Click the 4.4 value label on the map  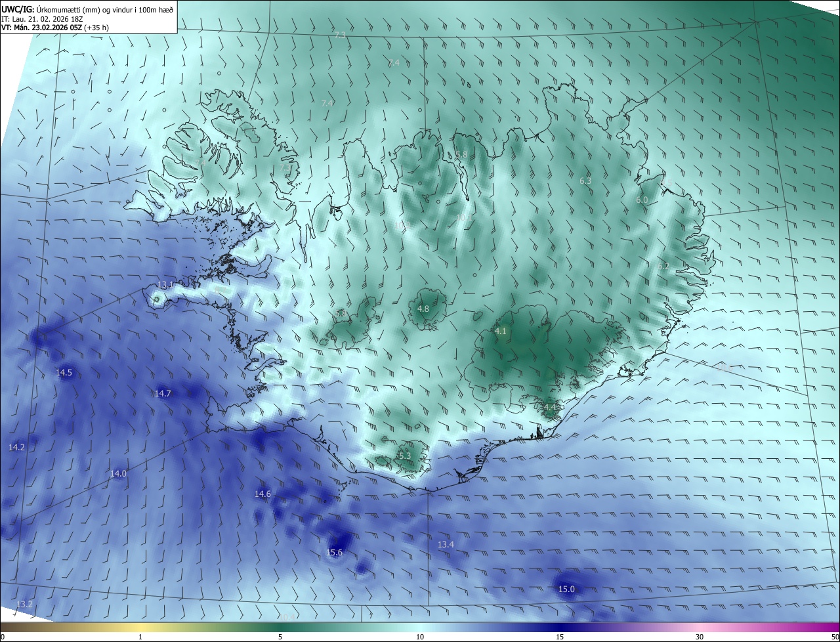click(x=550, y=407)
